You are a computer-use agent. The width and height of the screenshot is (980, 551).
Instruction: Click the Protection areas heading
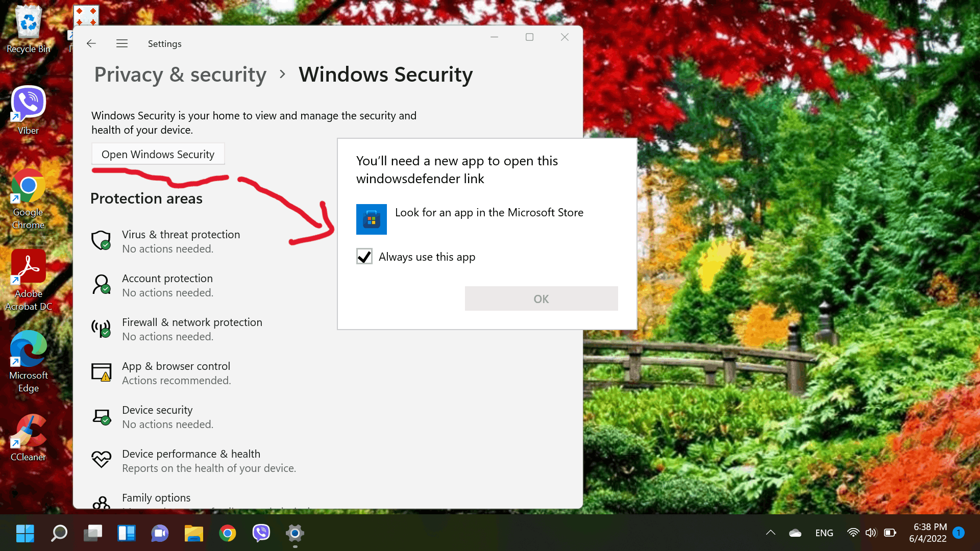(146, 198)
